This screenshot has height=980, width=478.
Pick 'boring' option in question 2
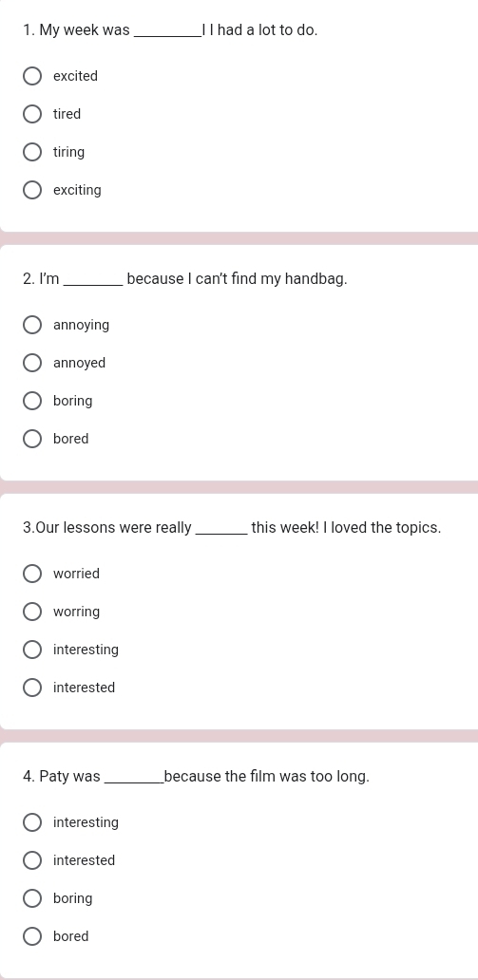32,401
